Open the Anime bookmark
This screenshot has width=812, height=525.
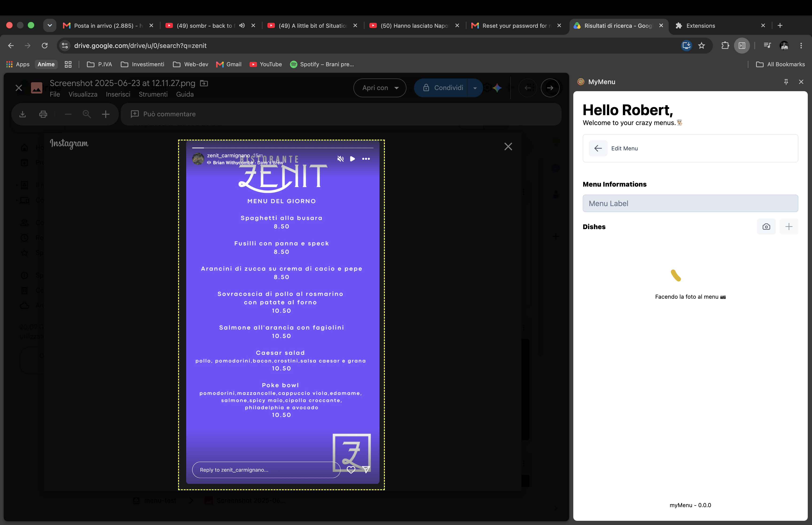point(46,64)
